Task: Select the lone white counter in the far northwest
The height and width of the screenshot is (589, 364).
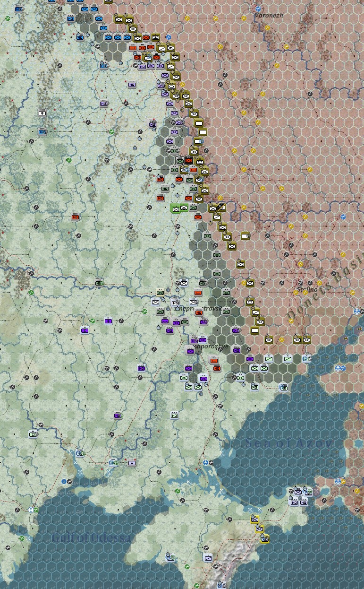Action: tap(42, 112)
